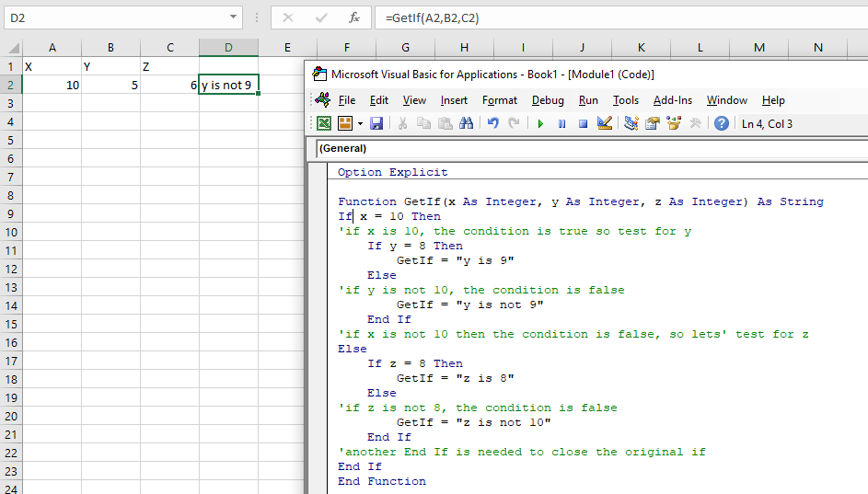868x494 pixels.
Task: Click the Select All corner triangle
Action: coord(14,48)
